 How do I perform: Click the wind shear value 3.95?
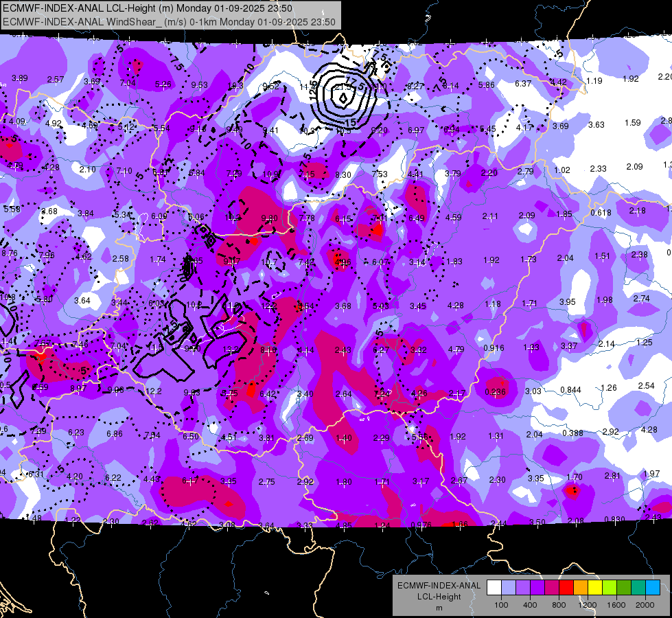[x=568, y=302]
